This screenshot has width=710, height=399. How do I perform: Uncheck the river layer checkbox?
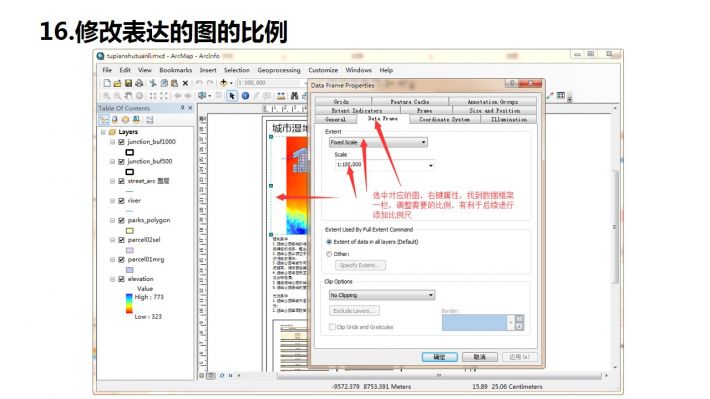click(x=121, y=201)
